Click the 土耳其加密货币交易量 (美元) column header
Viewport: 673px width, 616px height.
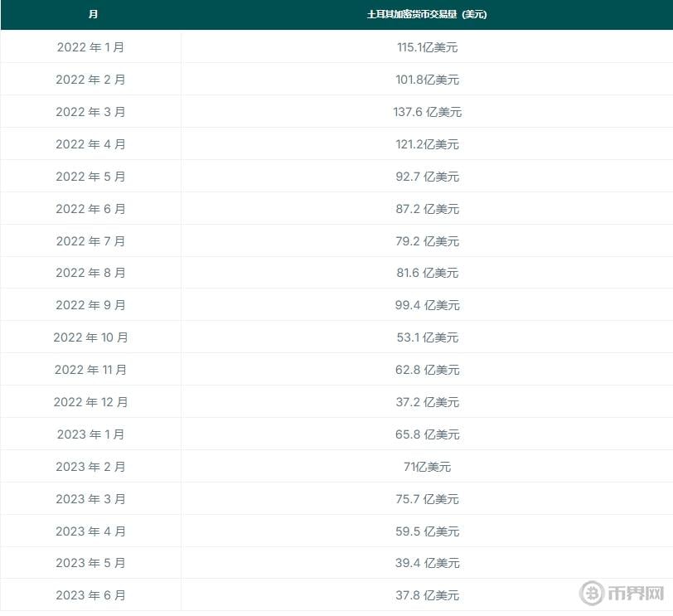point(427,15)
